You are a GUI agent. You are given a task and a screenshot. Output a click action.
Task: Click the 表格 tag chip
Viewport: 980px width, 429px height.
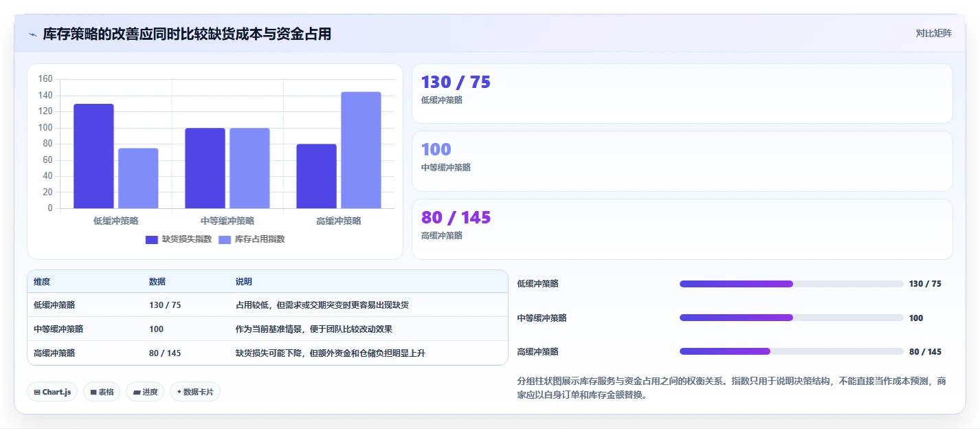pyautogui.click(x=102, y=392)
